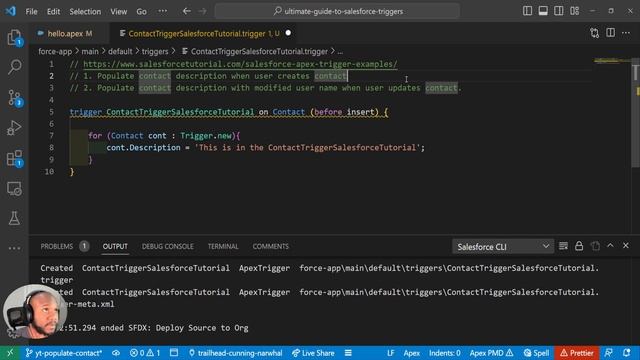This screenshot has height=360, width=640.
Task: Open output log in editor
Action: tap(595, 246)
